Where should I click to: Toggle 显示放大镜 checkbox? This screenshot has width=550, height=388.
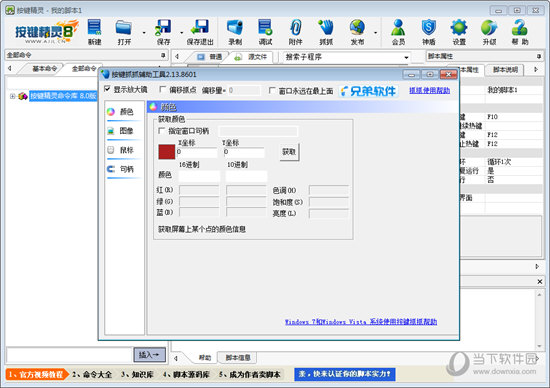coord(107,89)
